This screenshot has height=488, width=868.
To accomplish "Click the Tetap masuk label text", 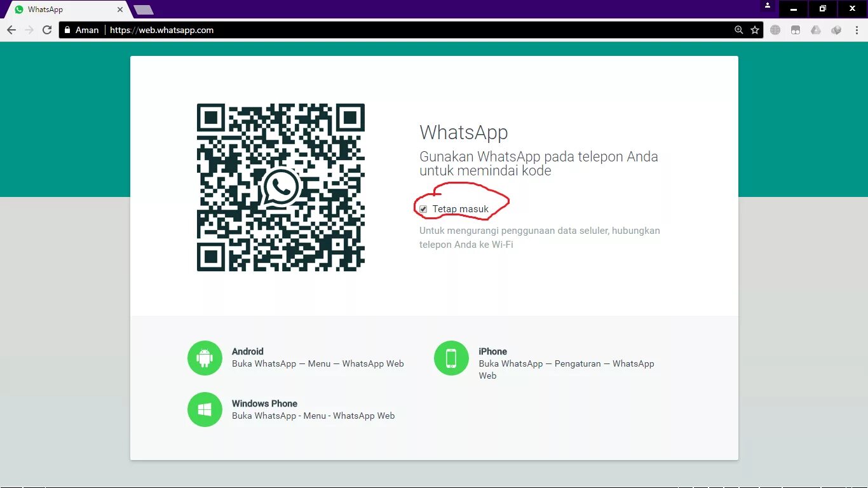I will (461, 209).
